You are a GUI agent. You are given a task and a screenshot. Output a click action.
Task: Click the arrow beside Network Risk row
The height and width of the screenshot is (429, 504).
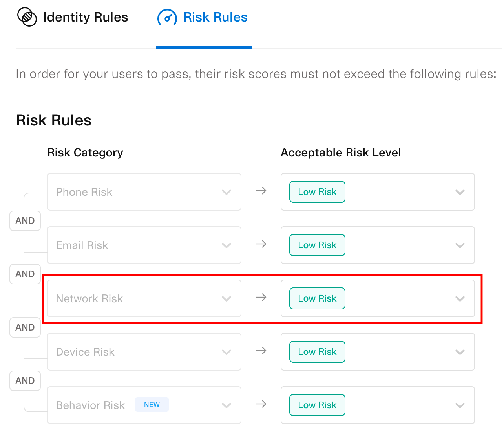(261, 298)
